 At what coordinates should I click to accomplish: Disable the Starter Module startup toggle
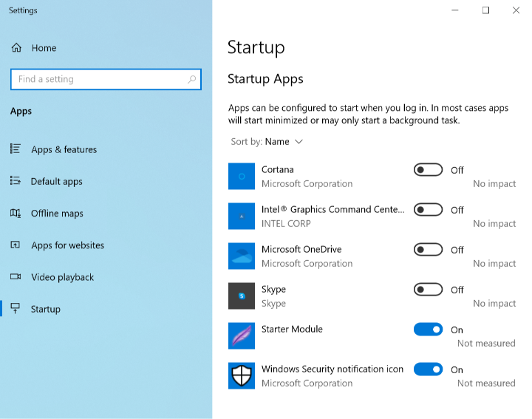pyautogui.click(x=428, y=330)
